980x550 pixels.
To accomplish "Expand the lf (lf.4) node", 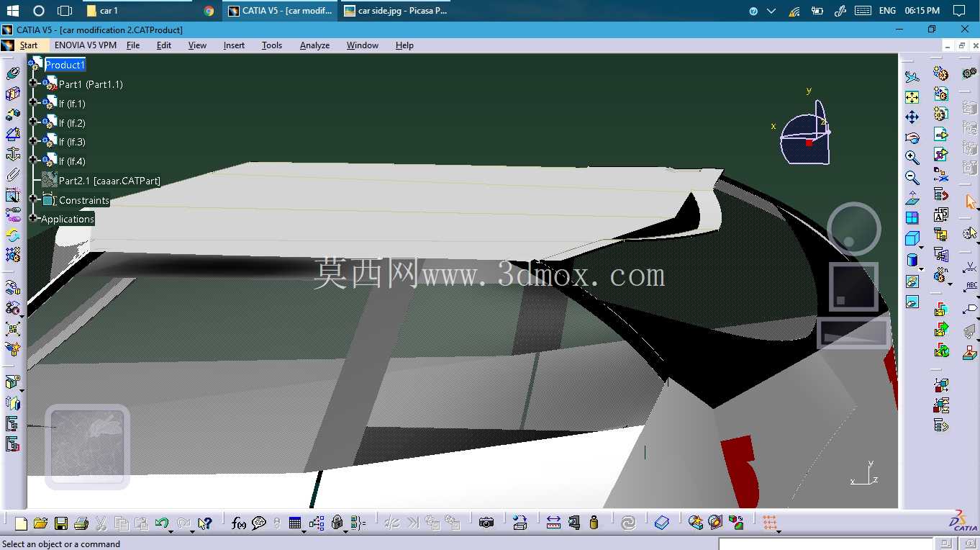I will click(x=32, y=161).
